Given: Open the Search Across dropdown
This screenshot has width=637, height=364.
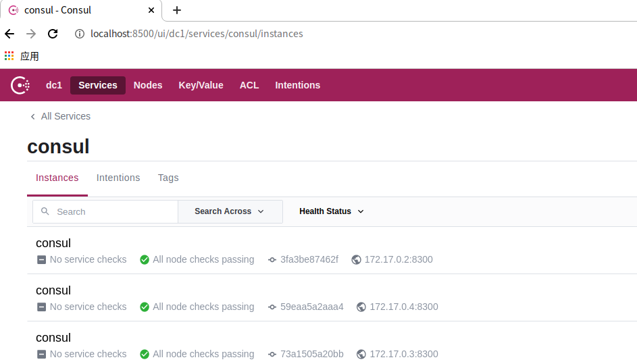Looking at the screenshot, I should click(230, 211).
